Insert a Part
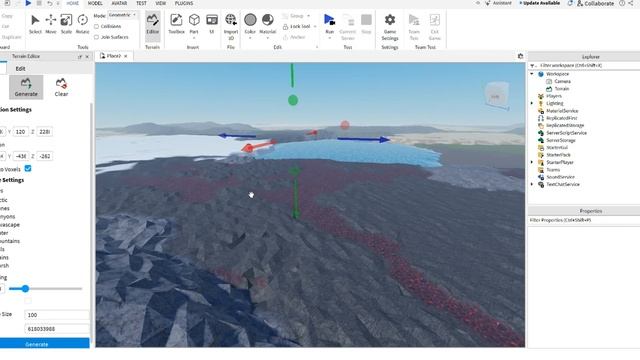Screen dimensions: 640x360 194,23
